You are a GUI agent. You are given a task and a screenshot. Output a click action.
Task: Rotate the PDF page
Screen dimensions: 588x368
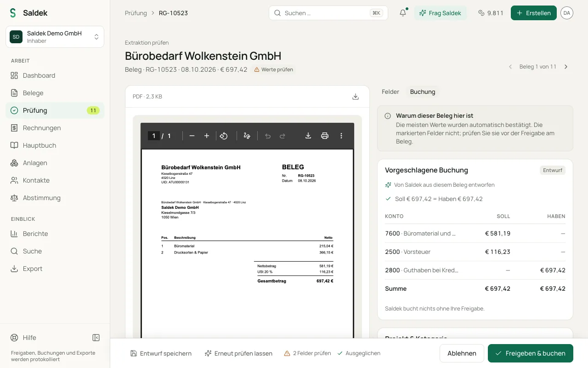click(x=224, y=136)
